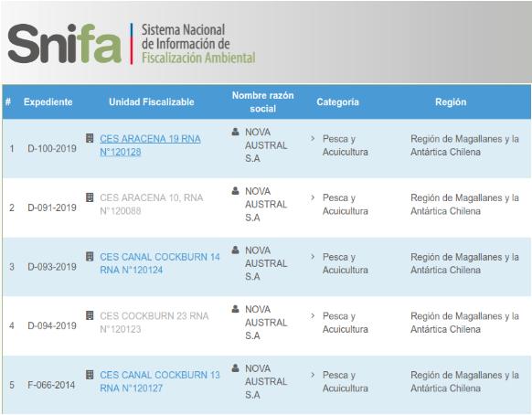This screenshot has height=415, width=532.
Task: Click Región de Magallanes in row D-091-2019
Action: tap(464, 204)
